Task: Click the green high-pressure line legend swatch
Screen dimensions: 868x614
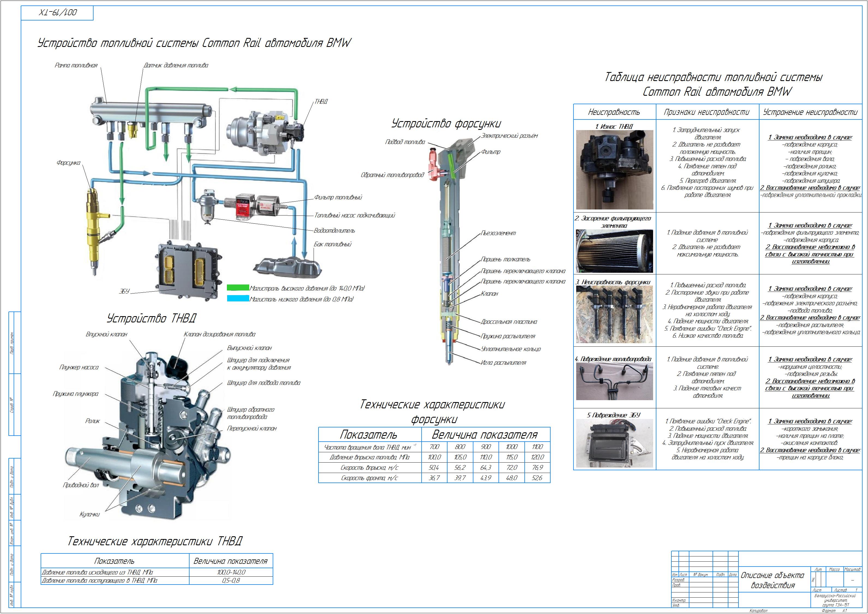Action: point(238,288)
